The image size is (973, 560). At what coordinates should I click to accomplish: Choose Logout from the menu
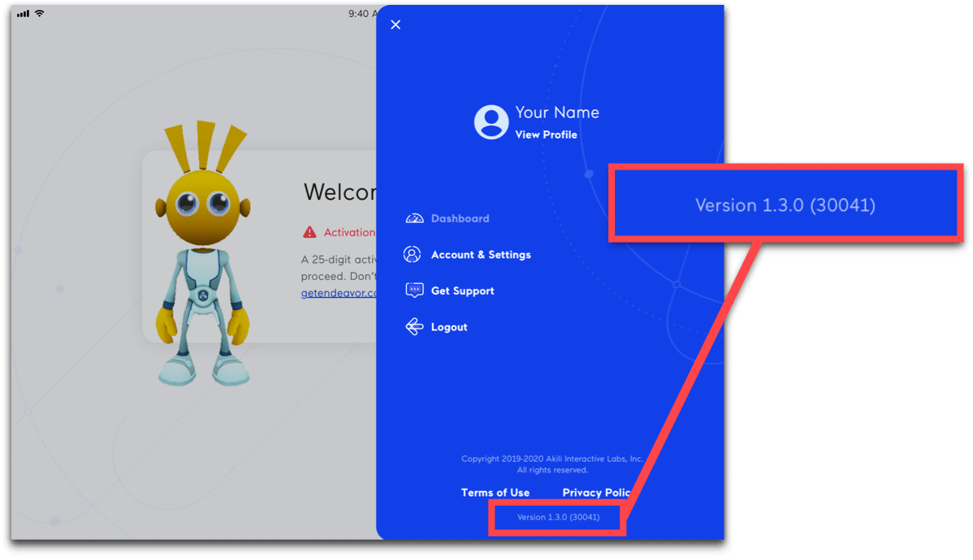(x=449, y=327)
